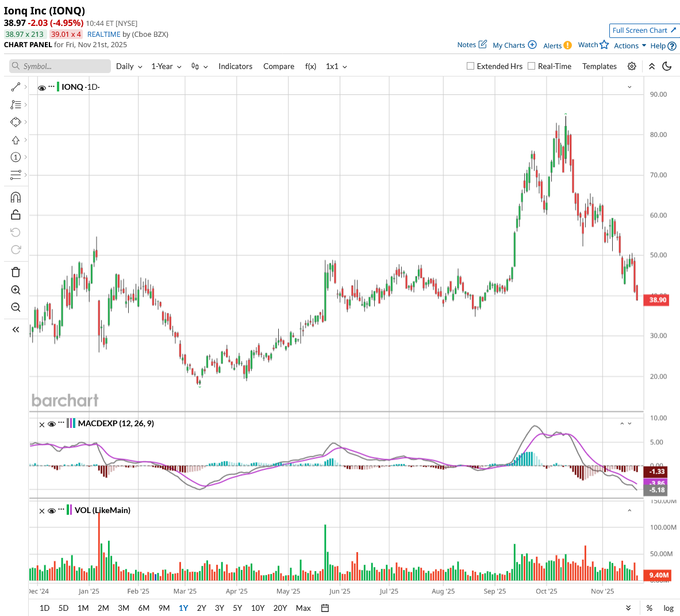
Task: Enable the Real-Time checkbox
Action: click(531, 66)
